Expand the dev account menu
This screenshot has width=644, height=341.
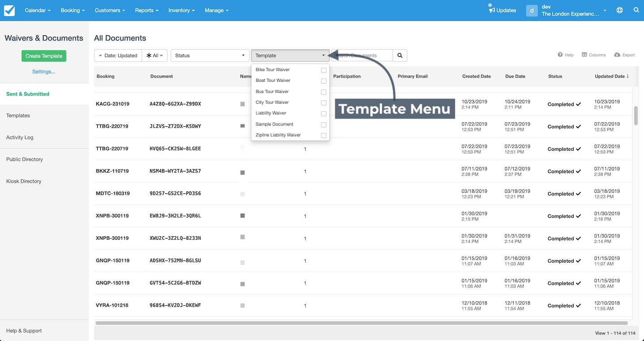[575, 10]
